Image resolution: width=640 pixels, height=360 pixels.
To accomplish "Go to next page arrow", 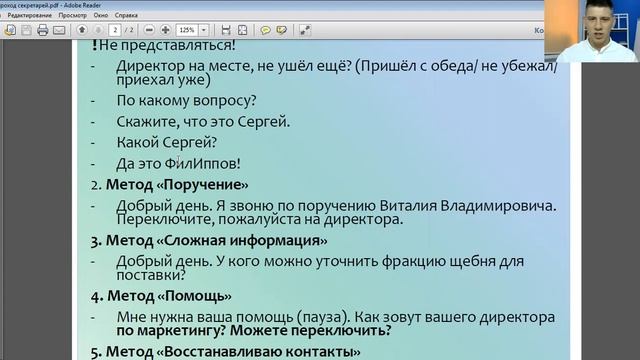I will 98,30.
